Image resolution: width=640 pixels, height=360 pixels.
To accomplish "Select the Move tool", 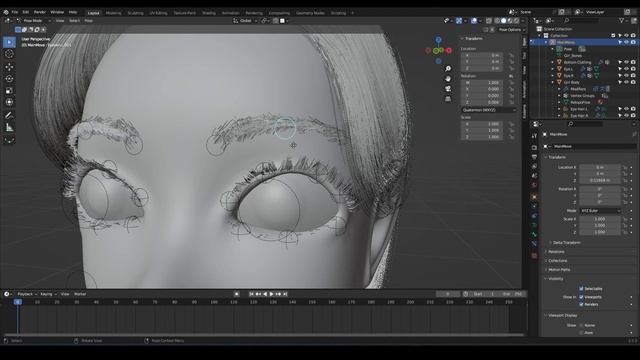I will [x=9, y=67].
